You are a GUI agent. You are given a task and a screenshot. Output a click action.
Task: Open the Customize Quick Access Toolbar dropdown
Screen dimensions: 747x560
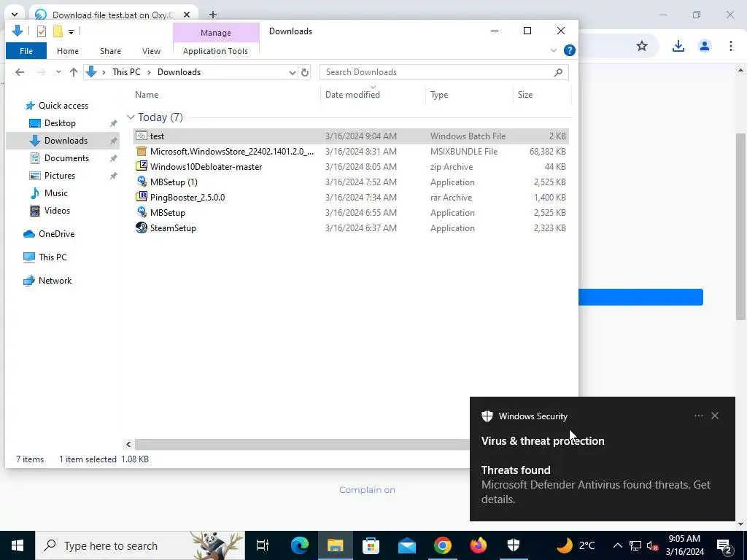(x=71, y=32)
